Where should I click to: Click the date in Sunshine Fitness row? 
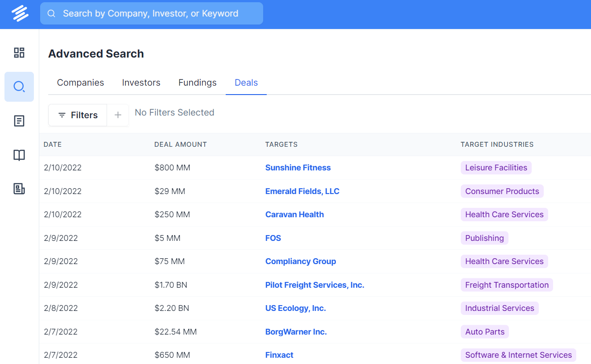click(63, 168)
